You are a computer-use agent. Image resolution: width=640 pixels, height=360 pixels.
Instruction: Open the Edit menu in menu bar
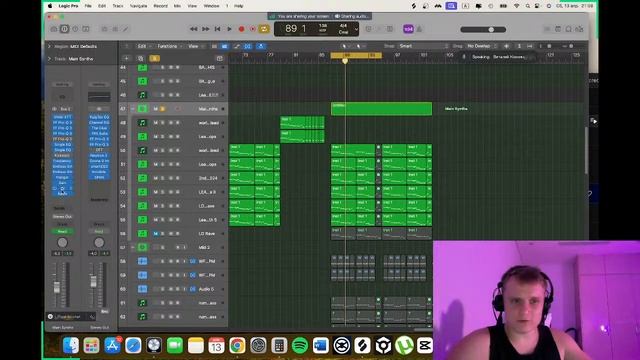(x=102, y=6)
